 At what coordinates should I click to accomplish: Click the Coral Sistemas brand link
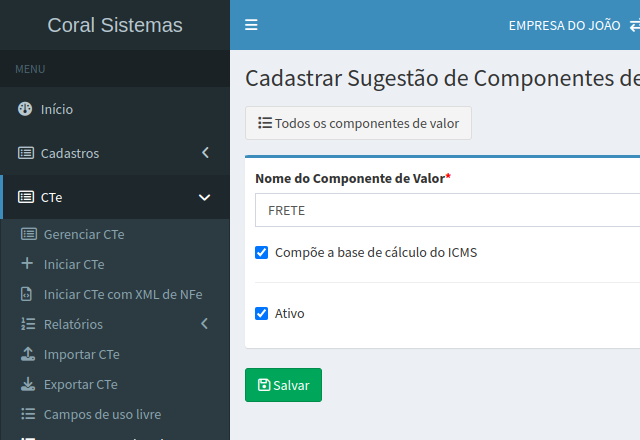click(115, 25)
